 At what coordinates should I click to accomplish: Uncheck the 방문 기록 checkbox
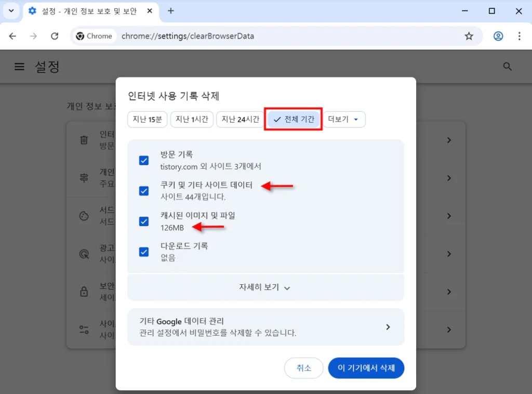tap(143, 161)
